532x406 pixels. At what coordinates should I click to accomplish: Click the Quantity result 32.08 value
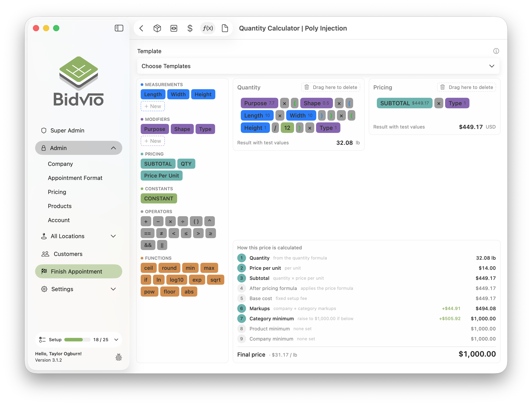coord(344,143)
